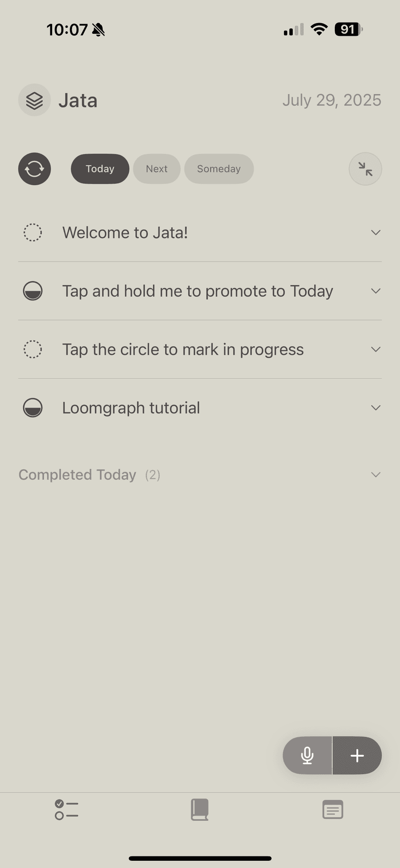The height and width of the screenshot is (868, 400).
Task: Select the Today tab
Action: (x=100, y=169)
